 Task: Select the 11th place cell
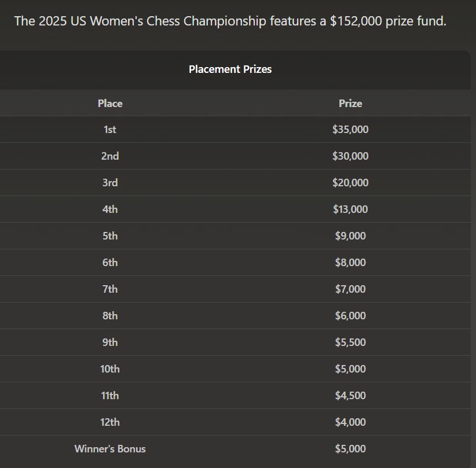point(110,396)
